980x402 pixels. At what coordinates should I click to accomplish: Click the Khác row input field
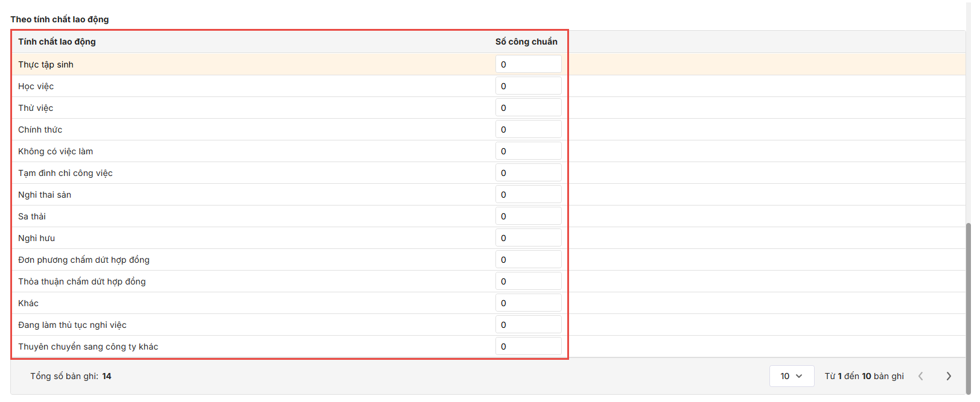click(528, 303)
